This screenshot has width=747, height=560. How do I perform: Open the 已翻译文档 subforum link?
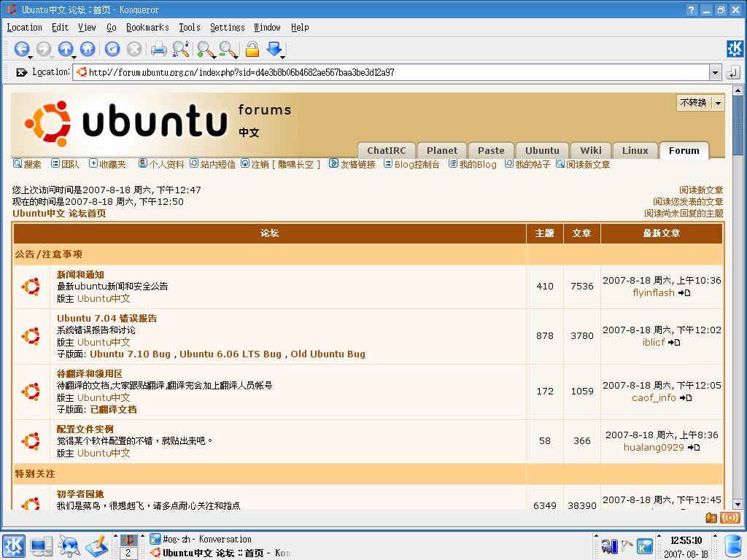pyautogui.click(x=113, y=410)
